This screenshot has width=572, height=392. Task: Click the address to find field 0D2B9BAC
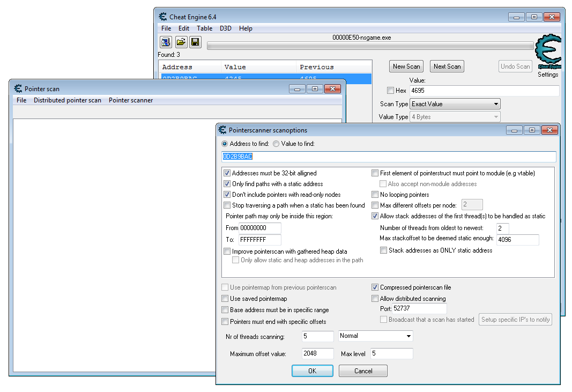389,157
